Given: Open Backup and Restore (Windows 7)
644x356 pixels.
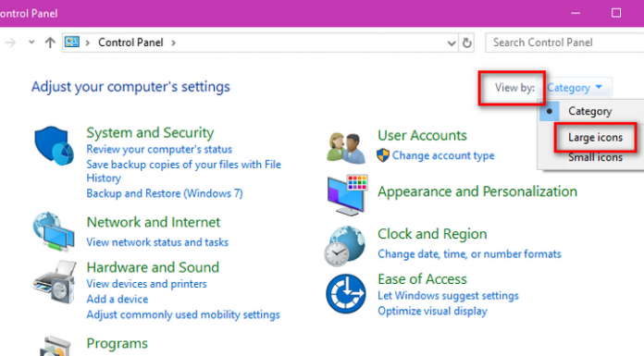Looking at the screenshot, I should point(165,193).
